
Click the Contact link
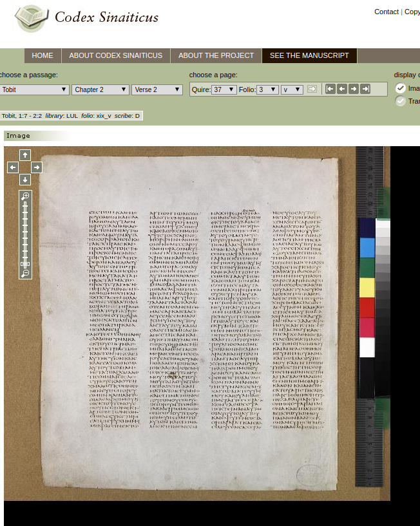pos(387,12)
